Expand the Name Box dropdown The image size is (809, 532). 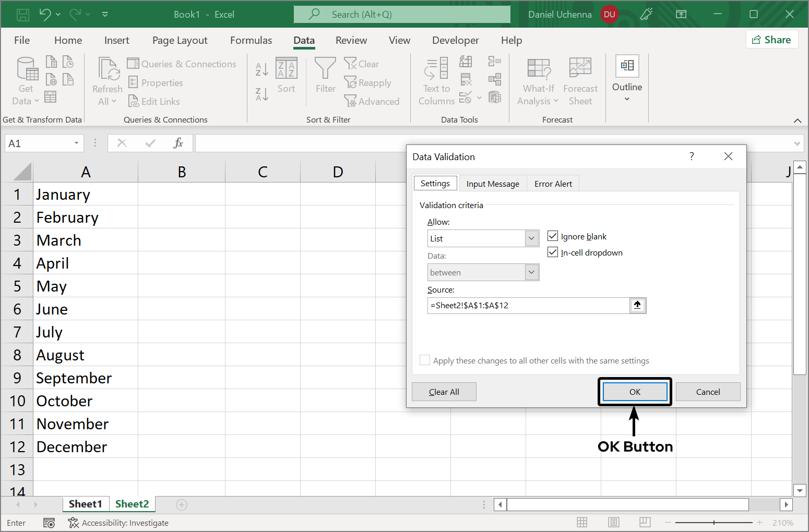(x=76, y=143)
